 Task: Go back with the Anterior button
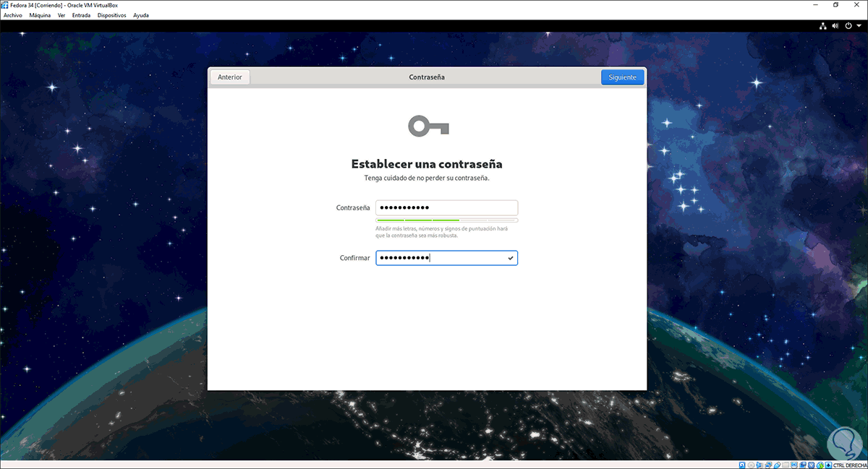[x=230, y=77]
